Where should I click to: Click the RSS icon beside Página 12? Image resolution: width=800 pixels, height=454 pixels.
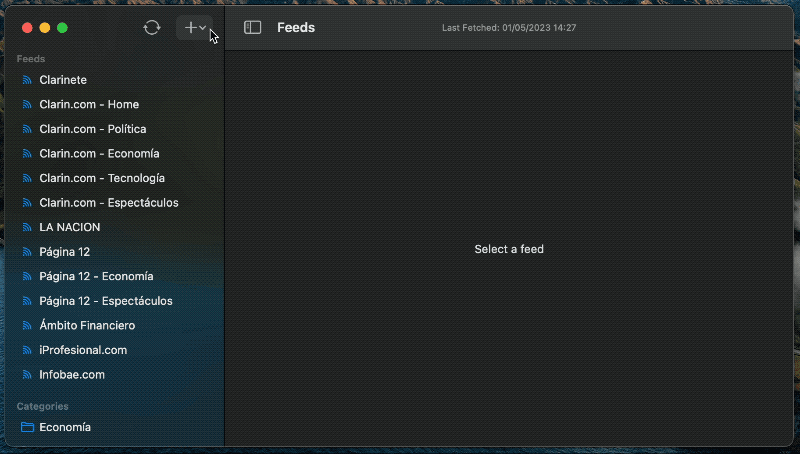[x=27, y=251]
